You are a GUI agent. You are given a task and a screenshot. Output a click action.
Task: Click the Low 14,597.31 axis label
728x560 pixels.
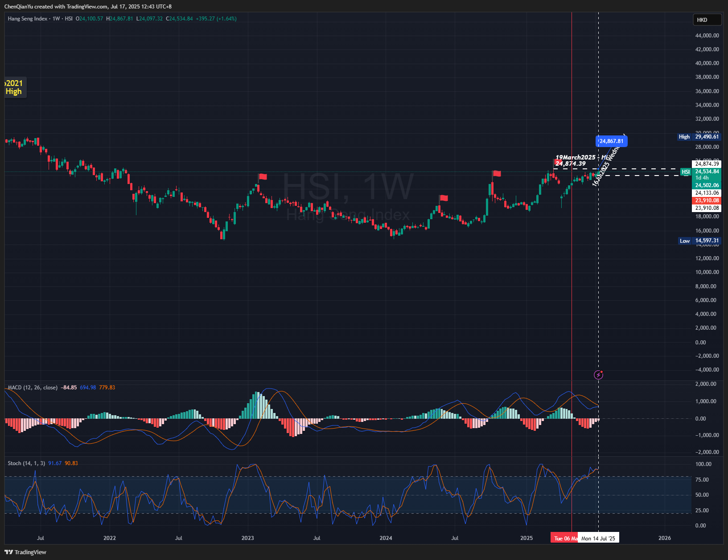pyautogui.click(x=699, y=241)
